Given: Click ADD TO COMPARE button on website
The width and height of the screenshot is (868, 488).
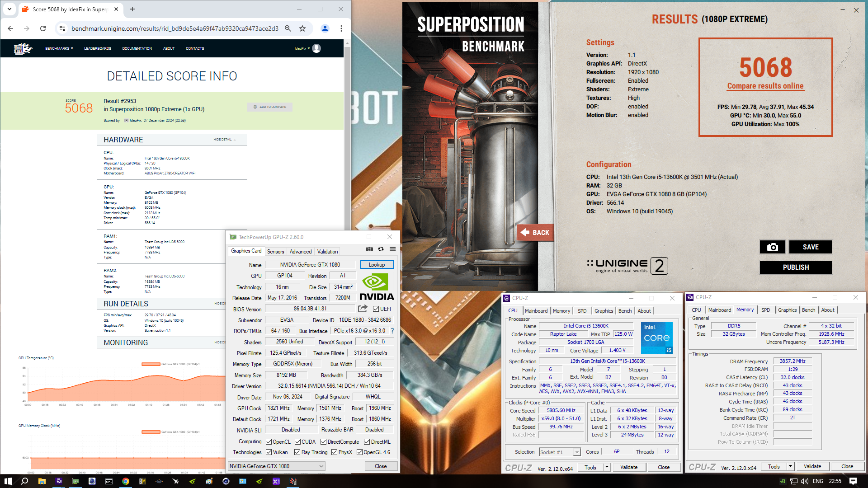Looking at the screenshot, I should (x=270, y=107).
